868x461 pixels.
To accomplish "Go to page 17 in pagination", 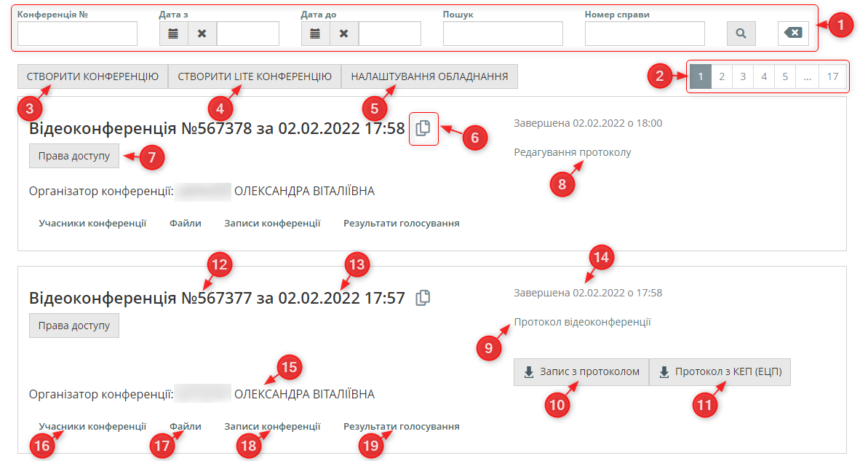I will [x=832, y=76].
